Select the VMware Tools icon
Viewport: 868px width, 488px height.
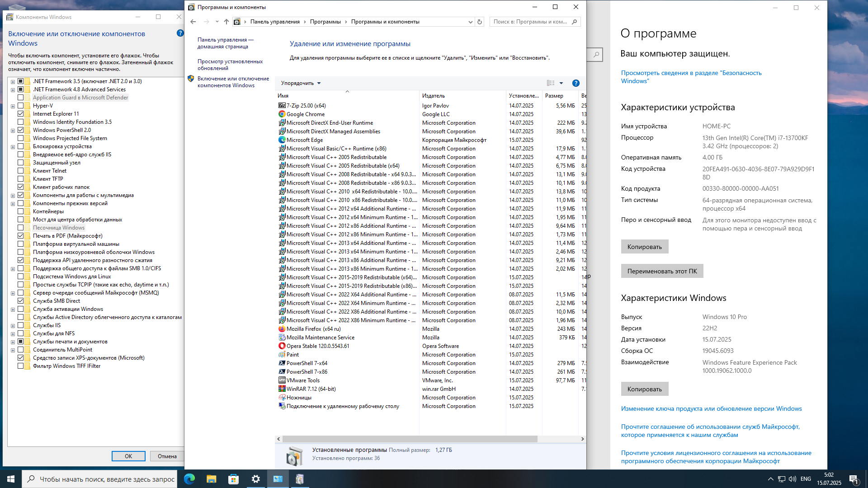pyautogui.click(x=282, y=380)
